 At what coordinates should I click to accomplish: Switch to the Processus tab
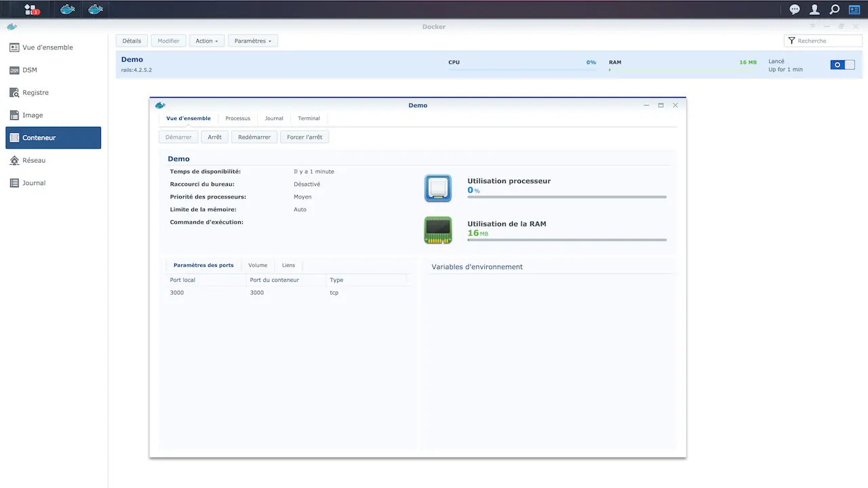tap(238, 119)
